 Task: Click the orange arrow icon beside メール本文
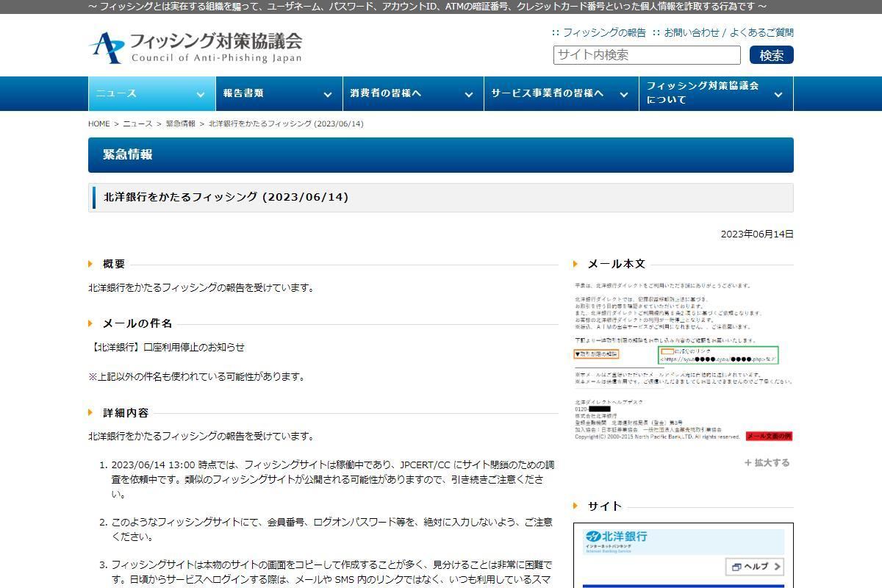click(x=576, y=264)
